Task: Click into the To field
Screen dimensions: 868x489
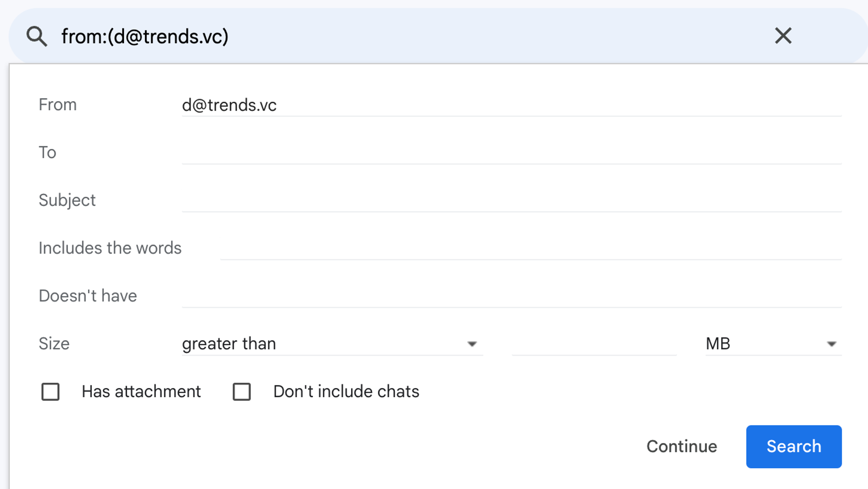Action: point(512,153)
